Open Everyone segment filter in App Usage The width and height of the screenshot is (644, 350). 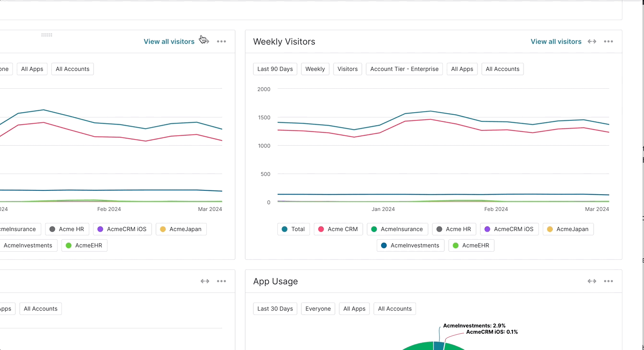(x=318, y=309)
